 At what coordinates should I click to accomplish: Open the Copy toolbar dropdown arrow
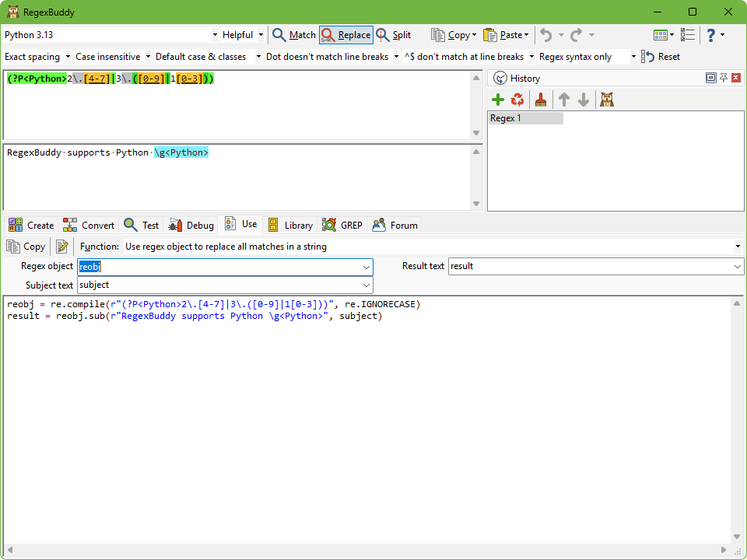coord(475,35)
